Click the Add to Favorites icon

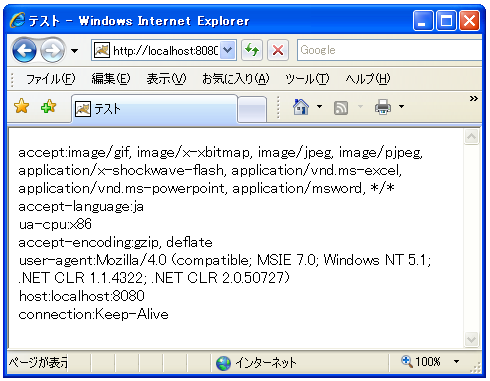point(49,106)
